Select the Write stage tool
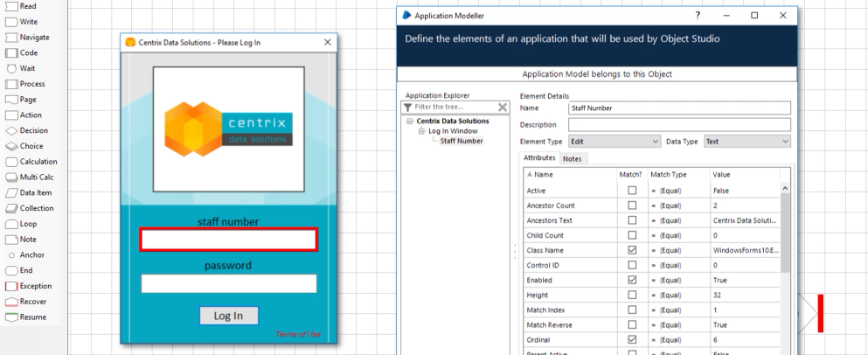Viewport: 868px width, 355px height. click(x=21, y=22)
